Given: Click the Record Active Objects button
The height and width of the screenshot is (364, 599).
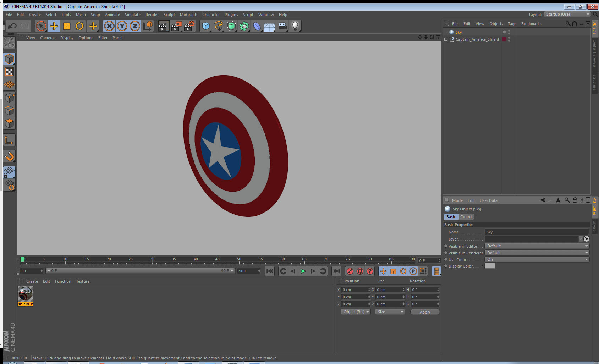Looking at the screenshot, I should (x=350, y=271).
